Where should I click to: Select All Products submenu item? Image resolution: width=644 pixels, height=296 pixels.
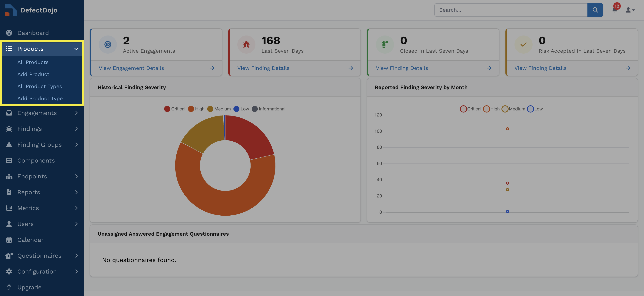33,62
